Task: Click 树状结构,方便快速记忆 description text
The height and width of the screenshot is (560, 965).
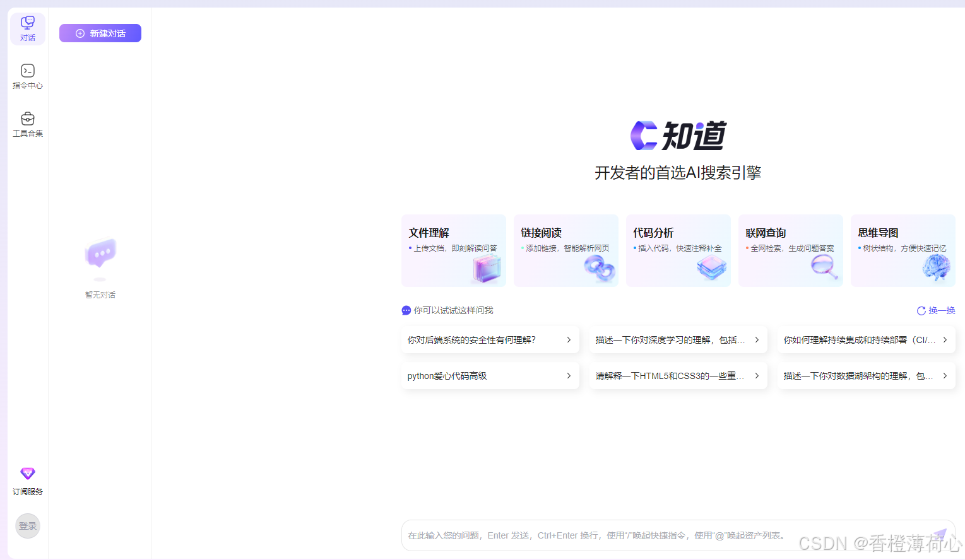Action: click(905, 248)
